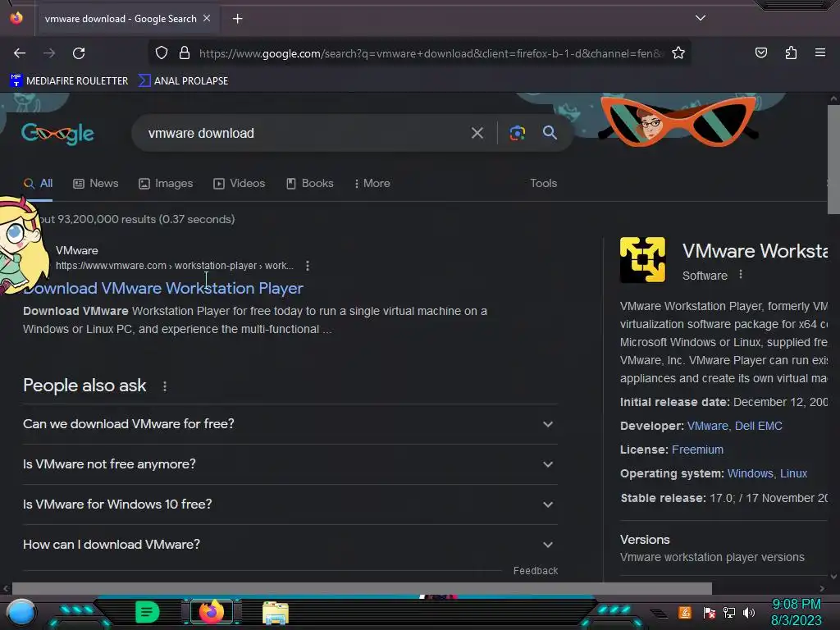Clear the search box text

[477, 133]
